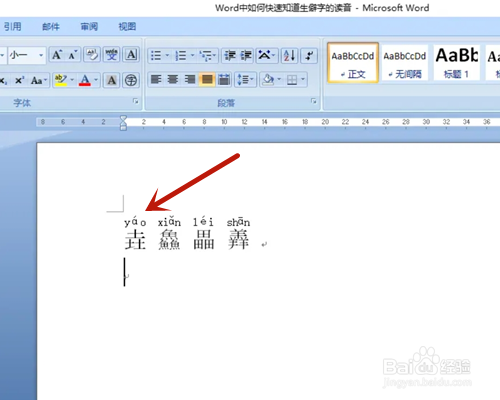Apply Character Border to text
The width and height of the screenshot is (500, 400).
[x=131, y=55]
